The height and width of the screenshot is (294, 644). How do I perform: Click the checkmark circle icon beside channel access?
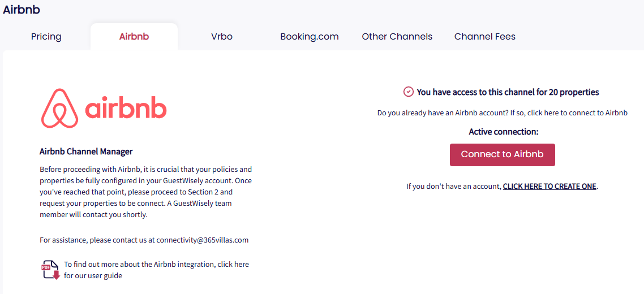[408, 92]
